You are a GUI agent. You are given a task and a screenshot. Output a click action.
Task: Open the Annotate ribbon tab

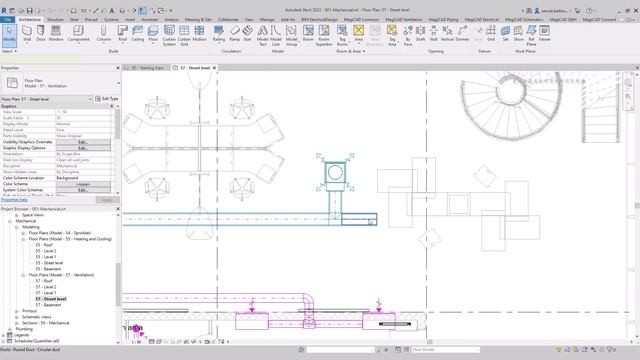(x=150, y=19)
